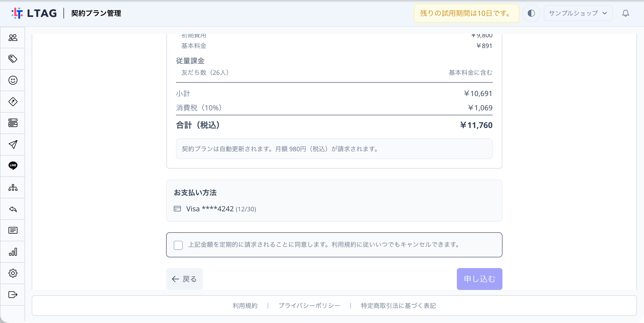This screenshot has height=323, width=644.
Task: Click the 申し込む submit button
Action: 479,279
